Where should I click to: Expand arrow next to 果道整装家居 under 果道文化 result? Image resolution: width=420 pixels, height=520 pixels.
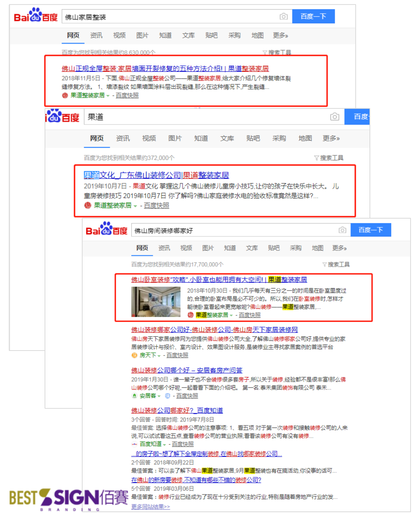(x=135, y=206)
